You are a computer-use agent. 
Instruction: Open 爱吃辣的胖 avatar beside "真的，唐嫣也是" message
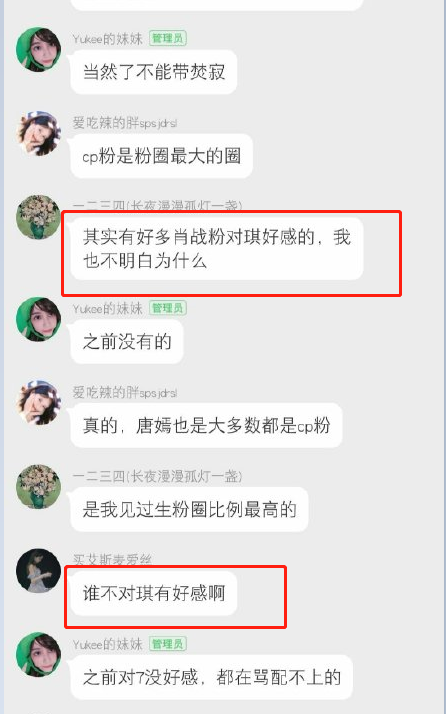point(38,403)
